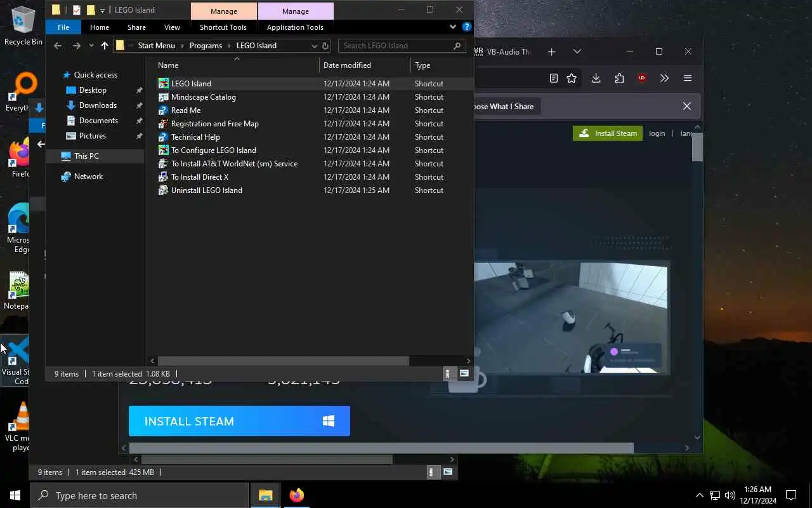
Task: Open Documents in navigation pane
Action: click(x=98, y=120)
